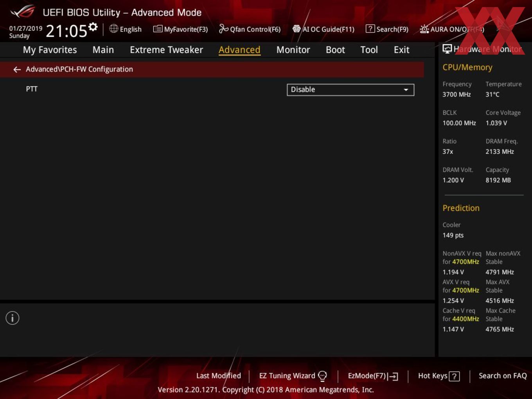Open the Extreme Tweaker tab
Screen dimensions: 532x399
tap(166, 50)
